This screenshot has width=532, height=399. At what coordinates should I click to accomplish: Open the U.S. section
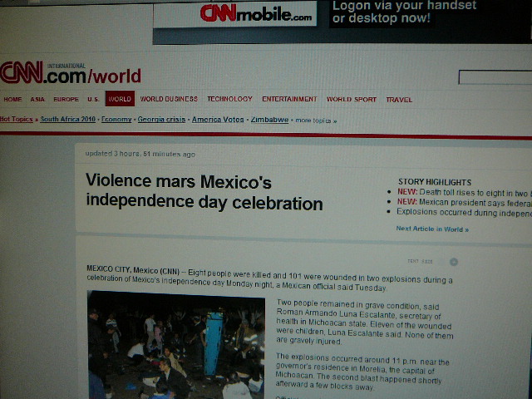93,100
